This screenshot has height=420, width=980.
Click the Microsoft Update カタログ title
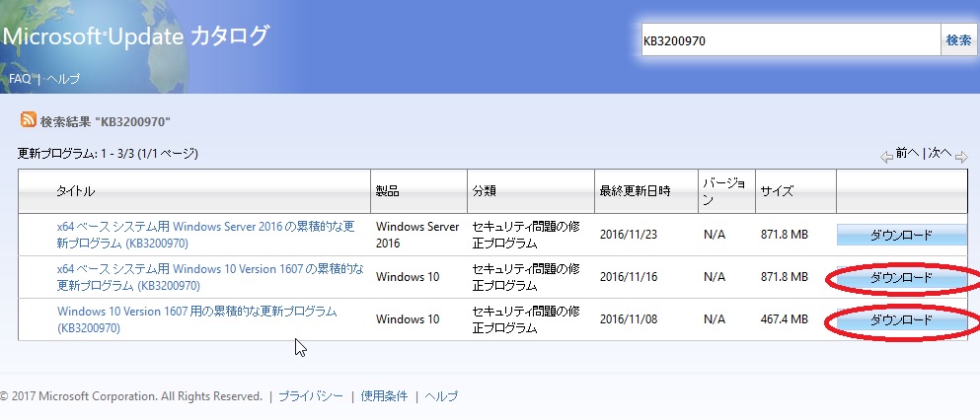[x=135, y=36]
